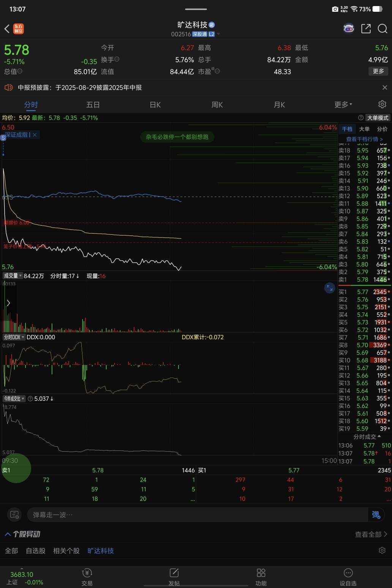This screenshot has height=588, width=392.
Task: Open the 分时DDX indicator dropdown
Action: coord(14,337)
